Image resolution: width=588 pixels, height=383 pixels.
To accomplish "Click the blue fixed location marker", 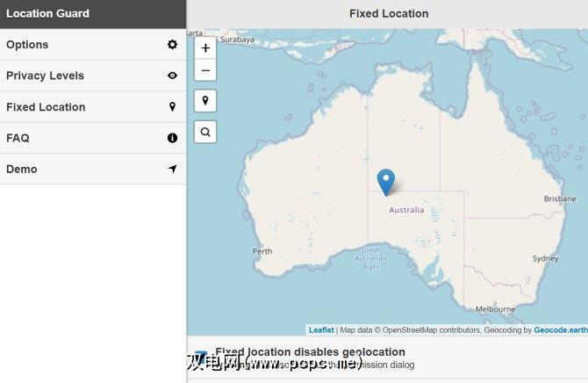I will point(386,183).
